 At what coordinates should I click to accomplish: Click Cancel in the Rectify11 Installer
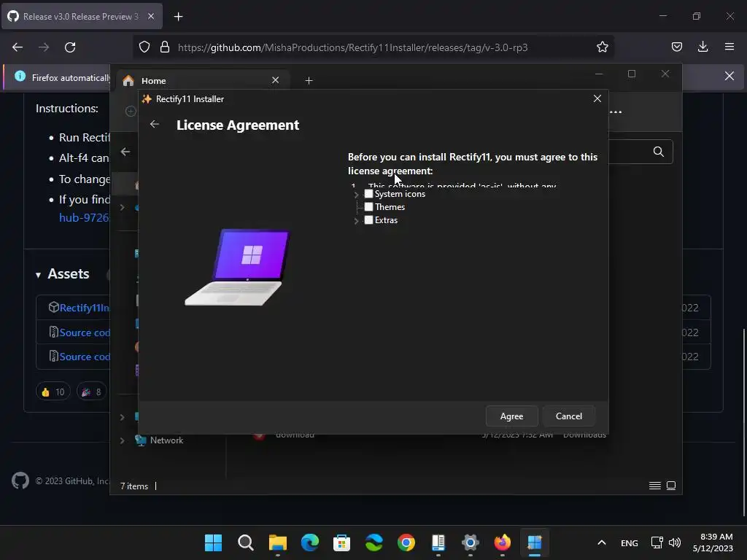(x=569, y=416)
